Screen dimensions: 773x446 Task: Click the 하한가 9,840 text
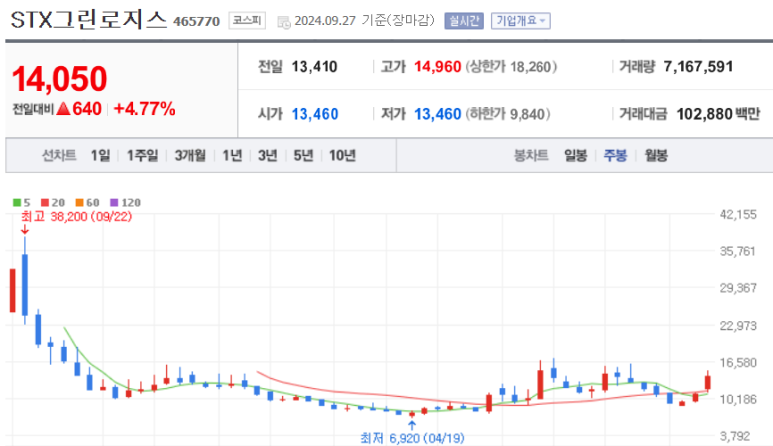point(508,114)
